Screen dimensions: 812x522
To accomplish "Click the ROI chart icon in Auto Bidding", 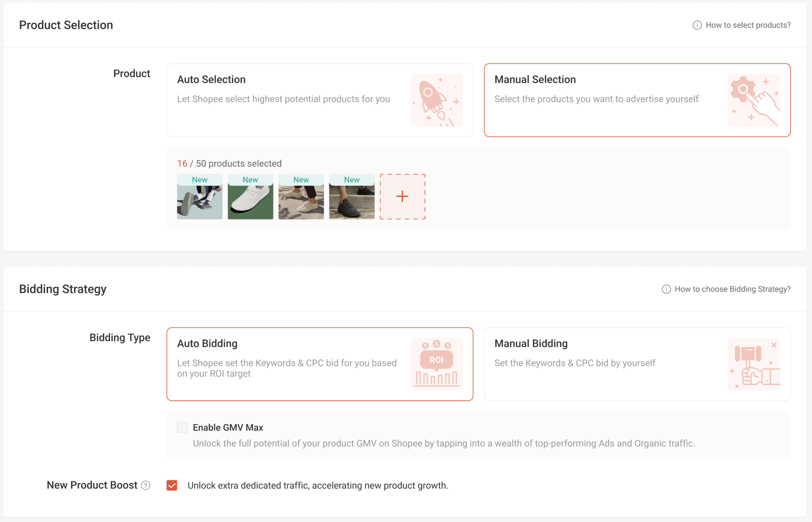I will [x=436, y=364].
